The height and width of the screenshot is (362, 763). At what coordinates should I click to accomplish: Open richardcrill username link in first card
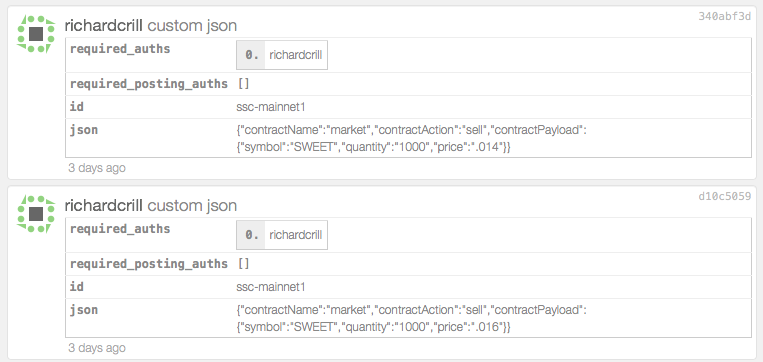104,25
